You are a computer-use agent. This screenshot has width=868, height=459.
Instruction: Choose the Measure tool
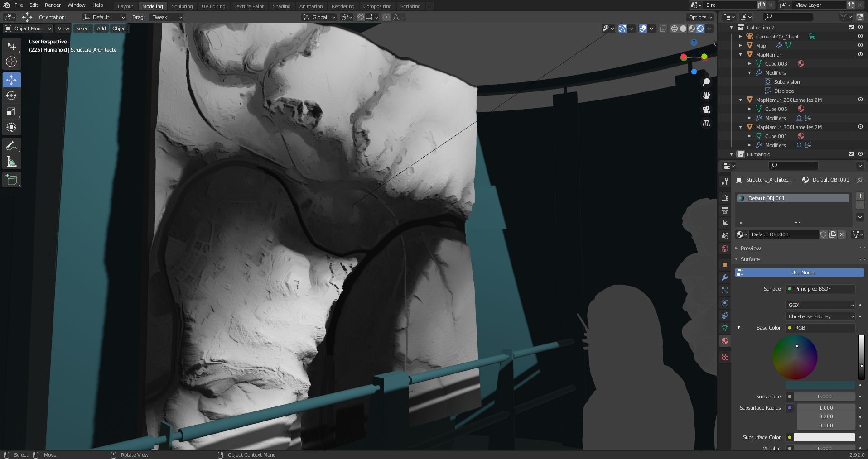(x=11, y=162)
